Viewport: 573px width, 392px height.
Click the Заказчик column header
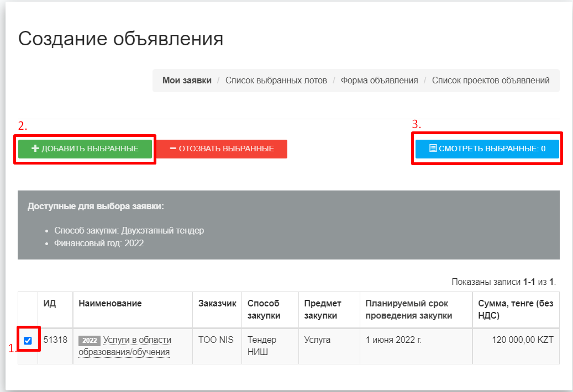click(x=217, y=304)
